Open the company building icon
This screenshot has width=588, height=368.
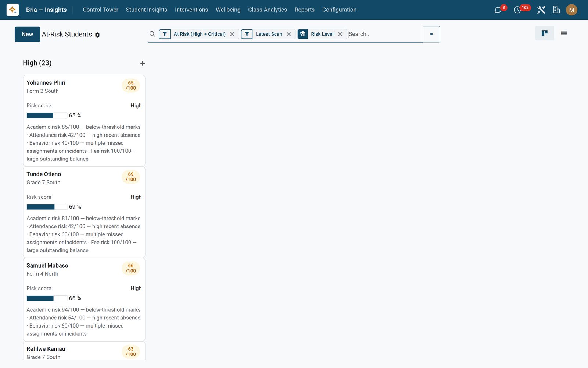[x=556, y=10]
